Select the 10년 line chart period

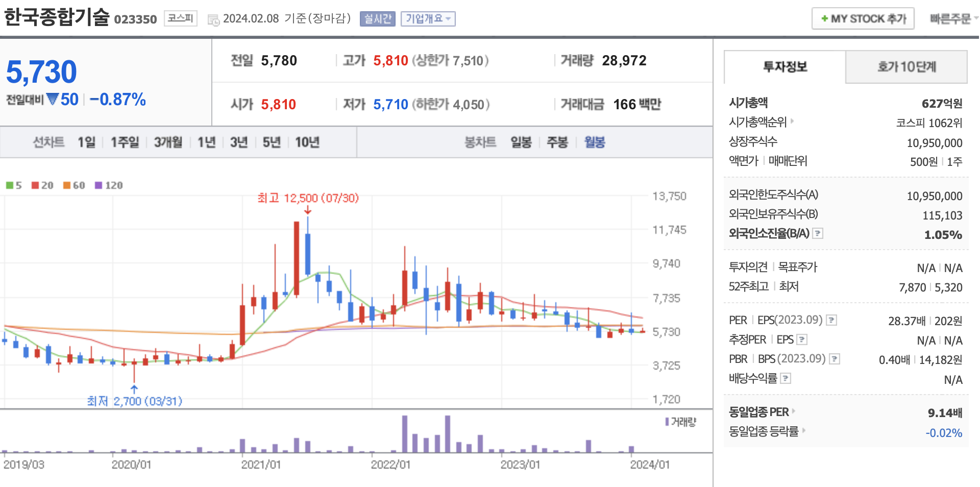pos(307,142)
